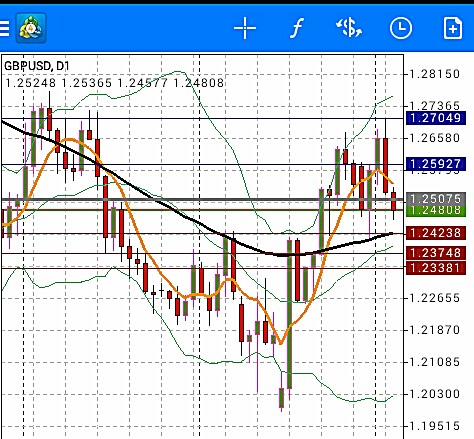Screen dimensions: 474x439
Task: Select the 1.23381 red level label
Action: click(x=436, y=268)
